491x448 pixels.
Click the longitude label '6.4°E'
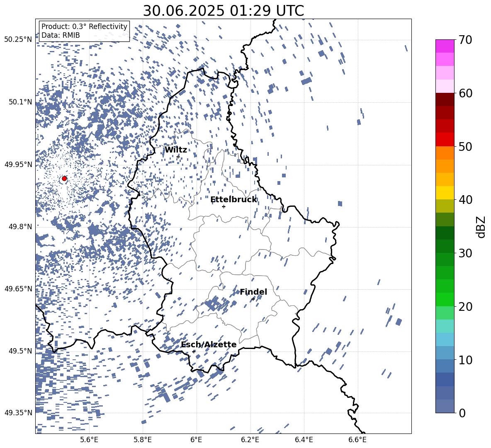(304, 440)
